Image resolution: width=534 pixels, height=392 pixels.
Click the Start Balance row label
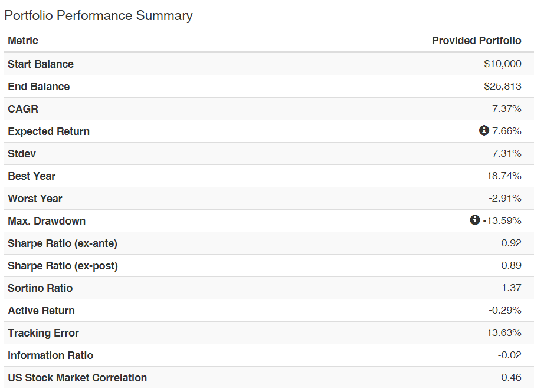pos(41,64)
